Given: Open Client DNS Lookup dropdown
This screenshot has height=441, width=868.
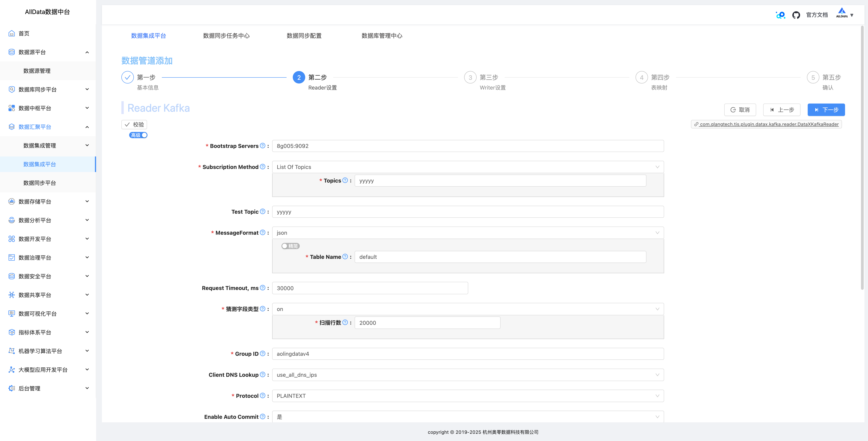Looking at the screenshot, I should point(468,375).
